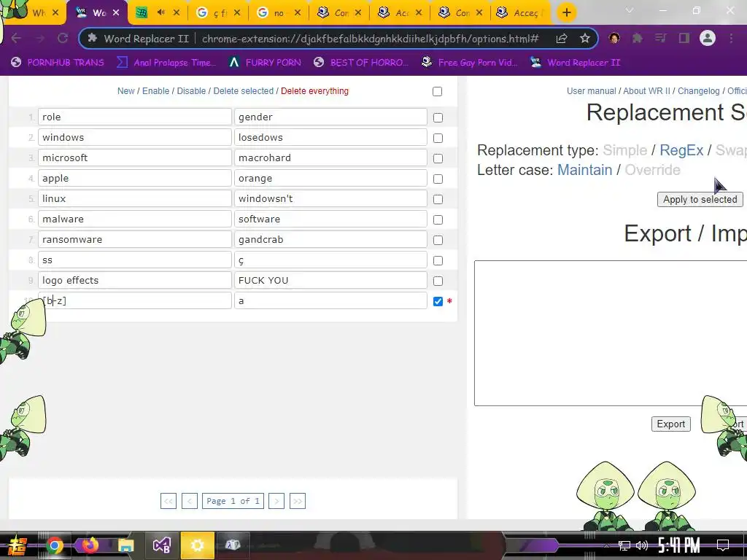Click the Delete everything link

pos(314,91)
